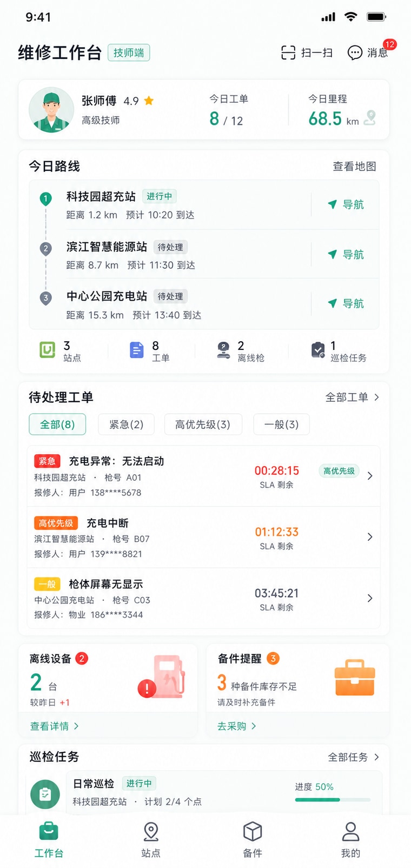
Task: Switch to 备件 bottom tab
Action: tap(253, 840)
